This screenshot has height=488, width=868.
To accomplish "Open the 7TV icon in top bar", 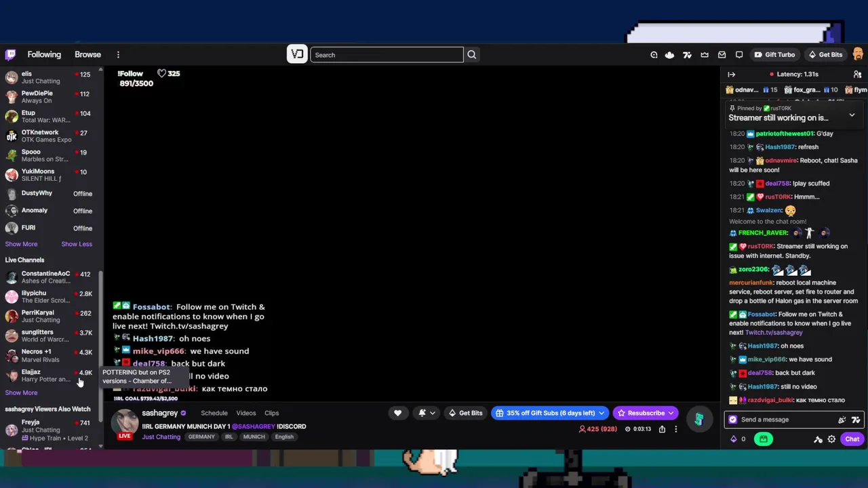I will [687, 55].
